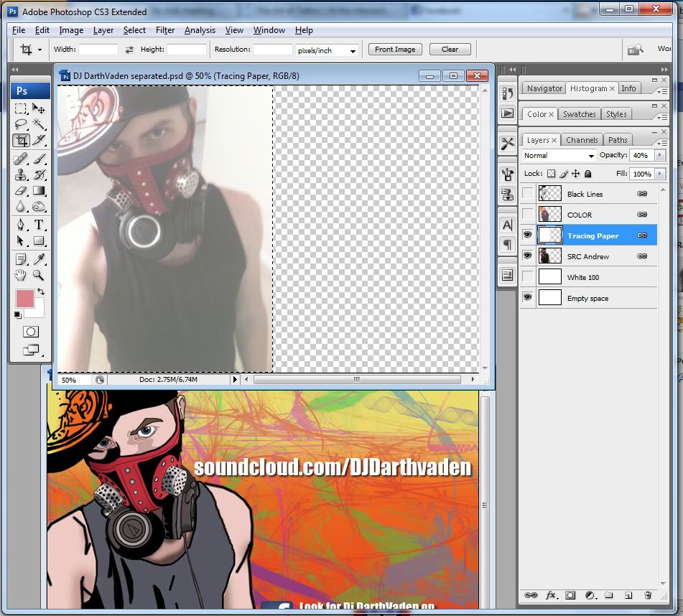Delete layer with trash icon

tap(648, 595)
